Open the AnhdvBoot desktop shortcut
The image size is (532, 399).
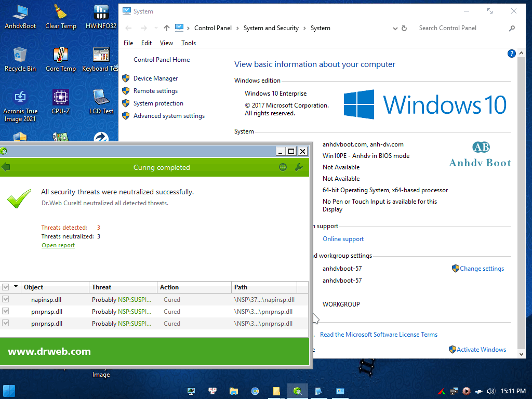tap(20, 17)
